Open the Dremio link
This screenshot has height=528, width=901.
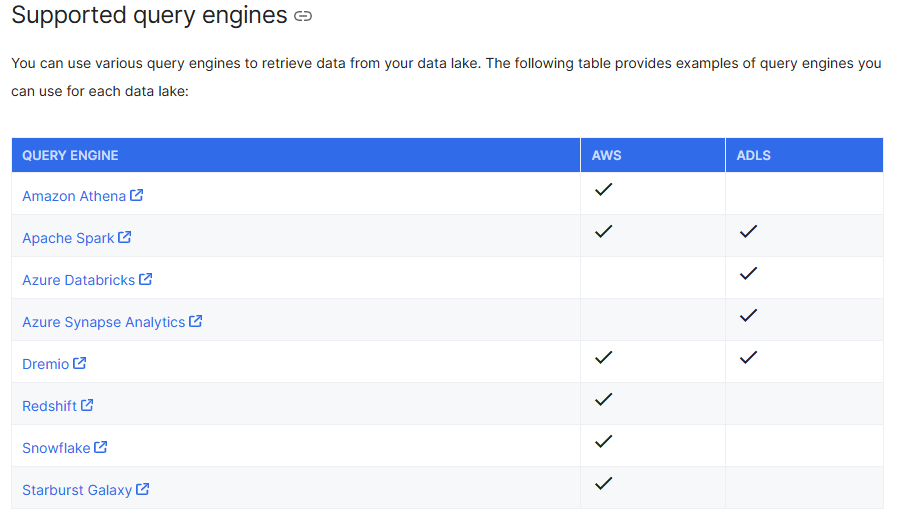[x=46, y=365]
